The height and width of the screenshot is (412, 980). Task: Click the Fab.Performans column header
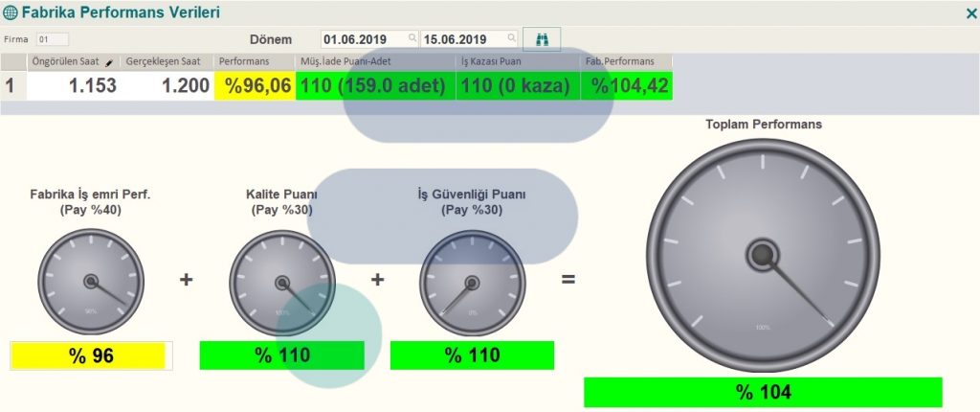click(627, 61)
